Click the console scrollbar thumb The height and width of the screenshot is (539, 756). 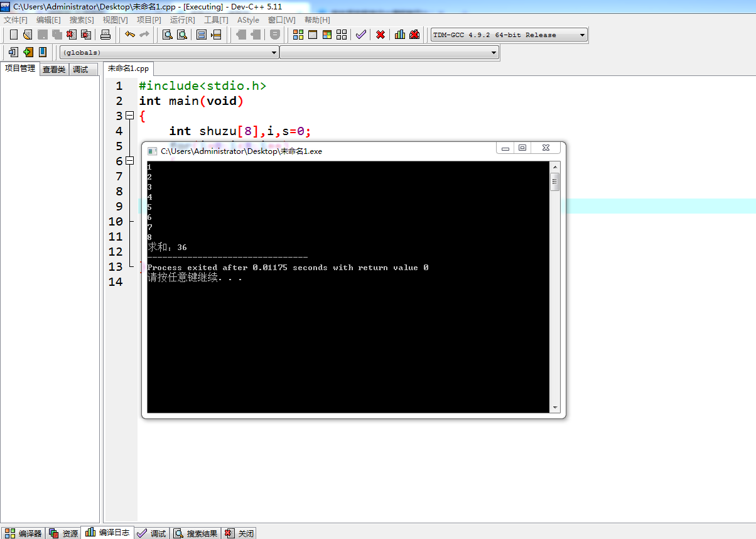point(555,182)
